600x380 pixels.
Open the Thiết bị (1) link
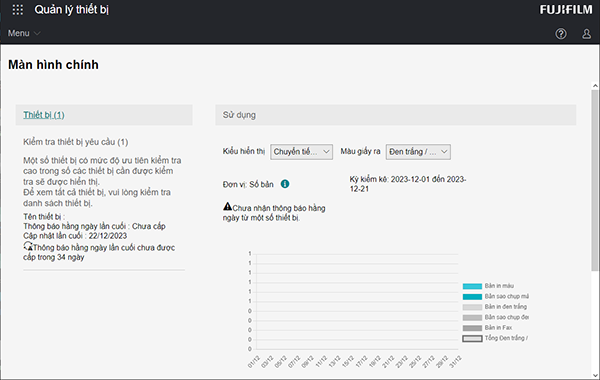point(44,115)
